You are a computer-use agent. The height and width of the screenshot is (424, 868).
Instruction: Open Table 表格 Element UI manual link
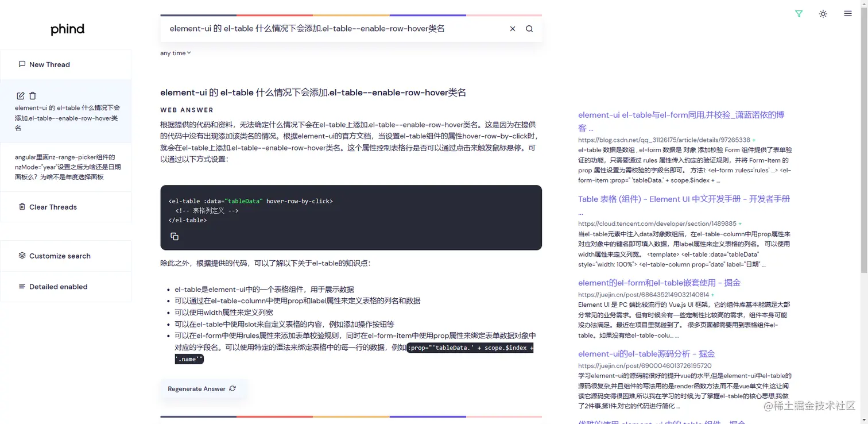pos(684,205)
